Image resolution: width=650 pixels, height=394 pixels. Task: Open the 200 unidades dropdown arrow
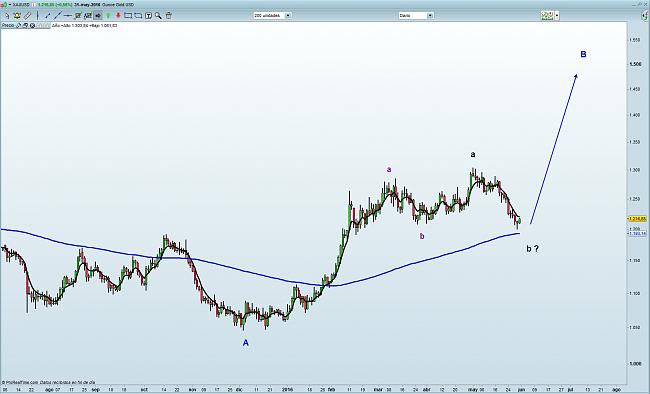click(289, 15)
